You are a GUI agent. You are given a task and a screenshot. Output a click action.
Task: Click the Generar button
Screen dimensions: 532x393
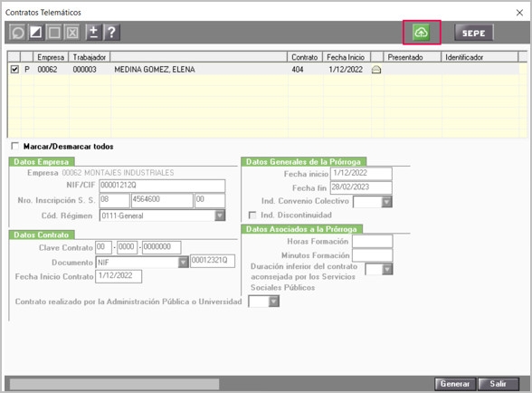(455, 384)
